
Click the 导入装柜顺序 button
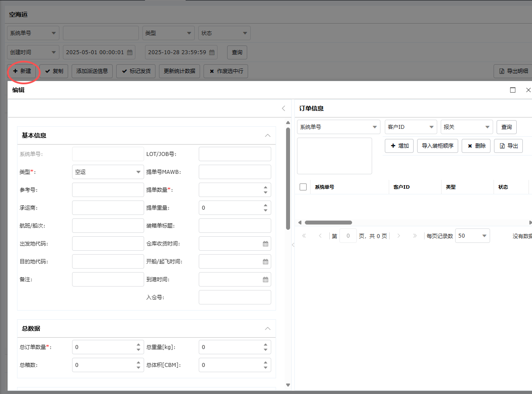click(438, 146)
